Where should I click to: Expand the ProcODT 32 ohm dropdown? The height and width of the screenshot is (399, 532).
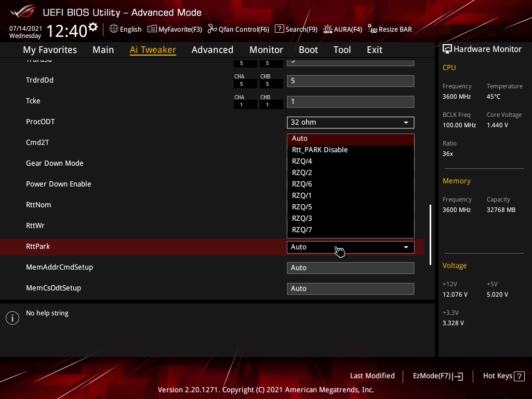[351, 123]
